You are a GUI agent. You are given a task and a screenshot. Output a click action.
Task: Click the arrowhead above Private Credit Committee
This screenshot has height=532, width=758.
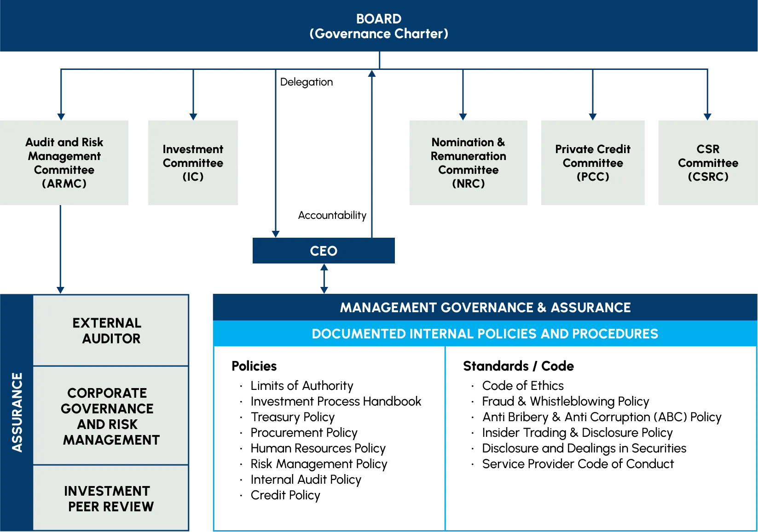[593, 115]
